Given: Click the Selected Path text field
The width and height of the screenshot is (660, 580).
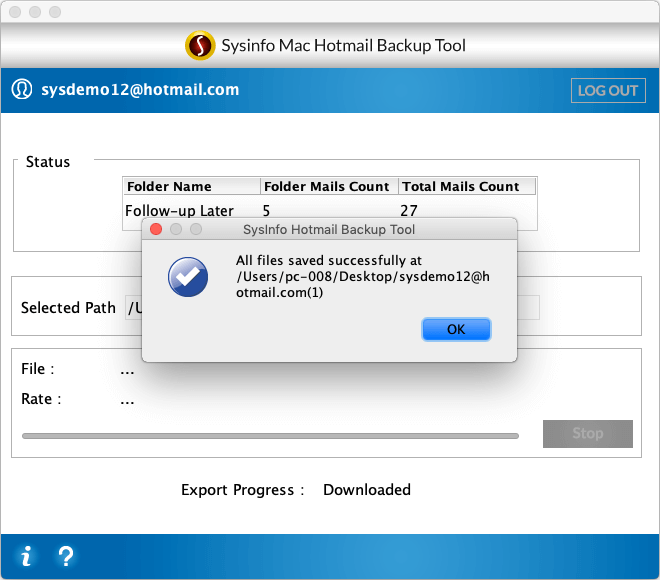Looking at the screenshot, I should point(332,308).
